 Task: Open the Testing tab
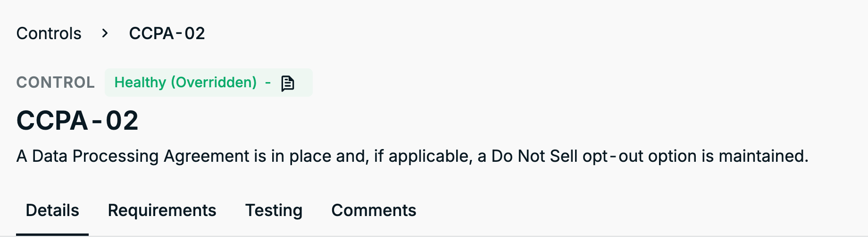[x=274, y=210]
